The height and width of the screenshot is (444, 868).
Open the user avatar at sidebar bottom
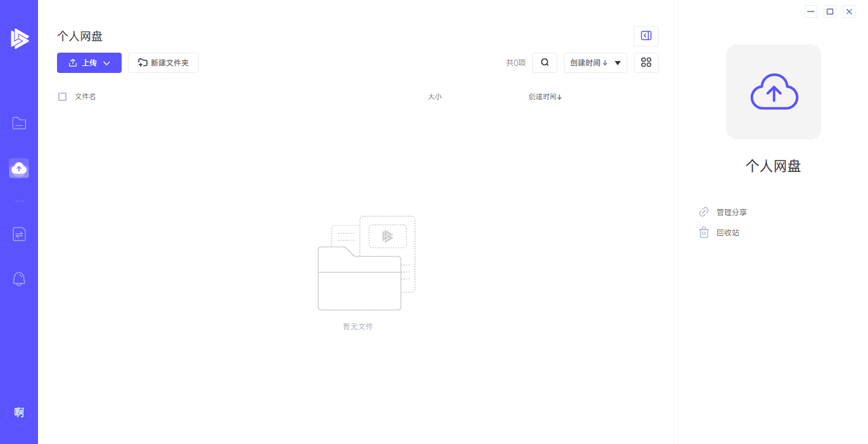pos(19,412)
